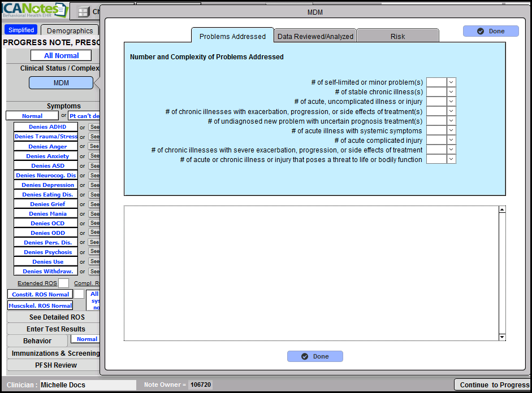532x393 pixels.
Task: Open the Demographics tab
Action: pos(70,30)
